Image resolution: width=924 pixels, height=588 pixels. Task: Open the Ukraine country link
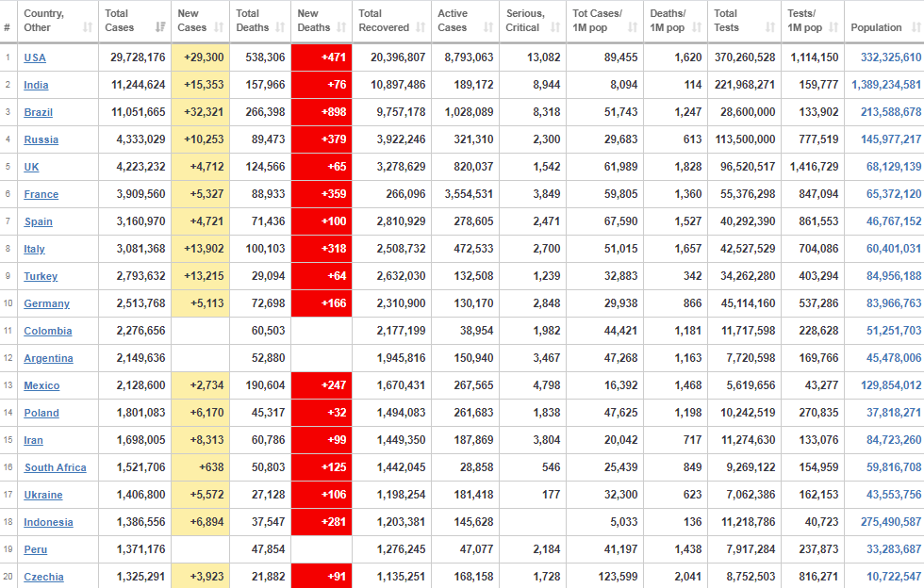[43, 495]
